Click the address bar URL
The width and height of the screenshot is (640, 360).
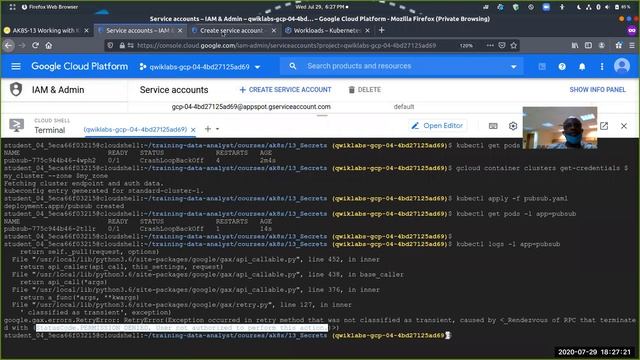click(287, 46)
